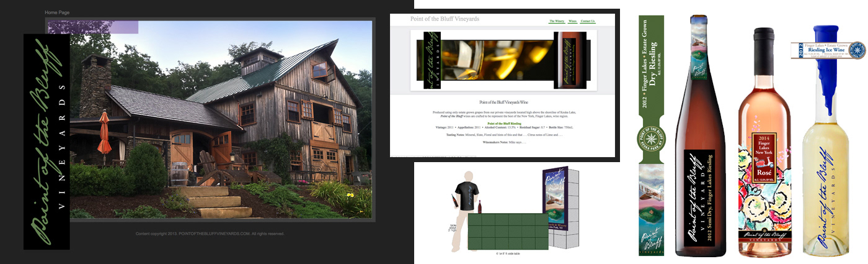Click the green Point of the Bluff Riesling heading
Viewport: 868px width, 264px height.
[504, 123]
